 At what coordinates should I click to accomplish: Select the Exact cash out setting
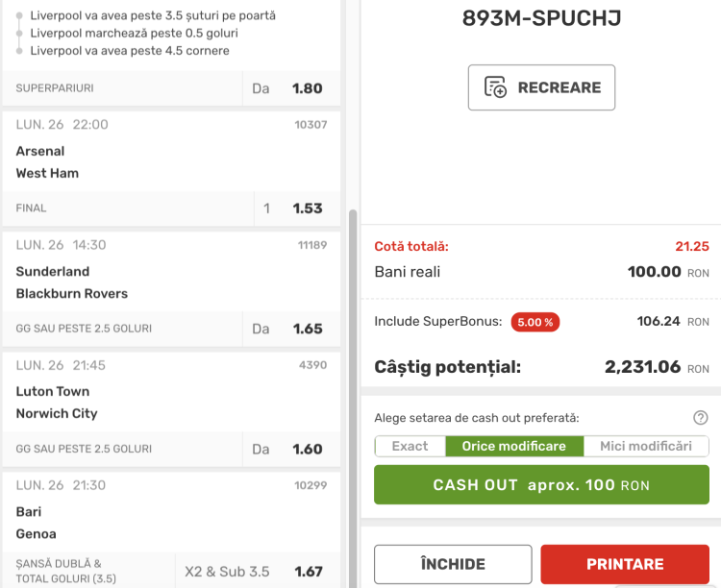coord(410,446)
